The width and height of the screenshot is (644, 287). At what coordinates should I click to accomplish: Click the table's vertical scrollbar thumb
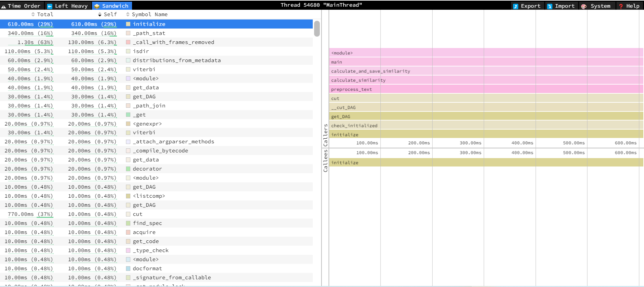click(317, 29)
